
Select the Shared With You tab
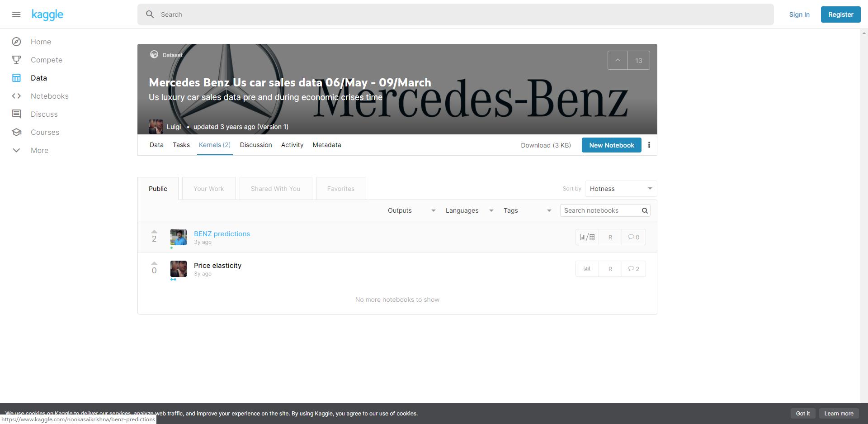tap(276, 189)
